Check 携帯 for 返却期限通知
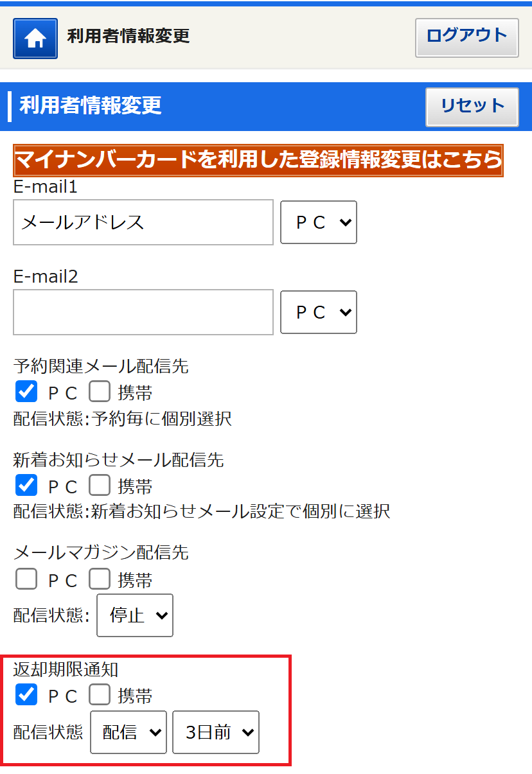The width and height of the screenshot is (532, 774). click(100, 694)
